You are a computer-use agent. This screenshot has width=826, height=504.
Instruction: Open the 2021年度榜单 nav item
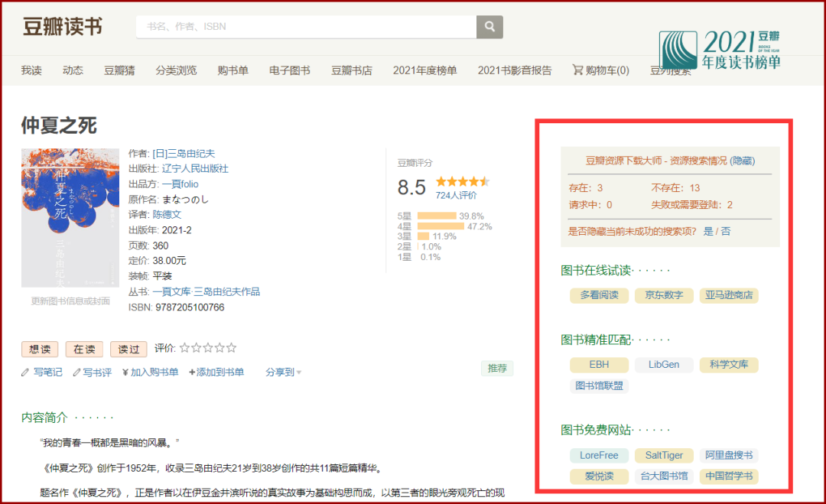(424, 70)
